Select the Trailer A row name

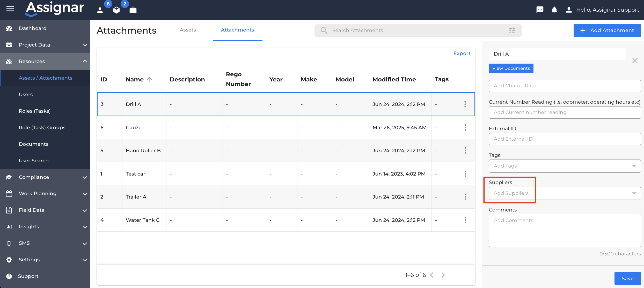pos(136,197)
